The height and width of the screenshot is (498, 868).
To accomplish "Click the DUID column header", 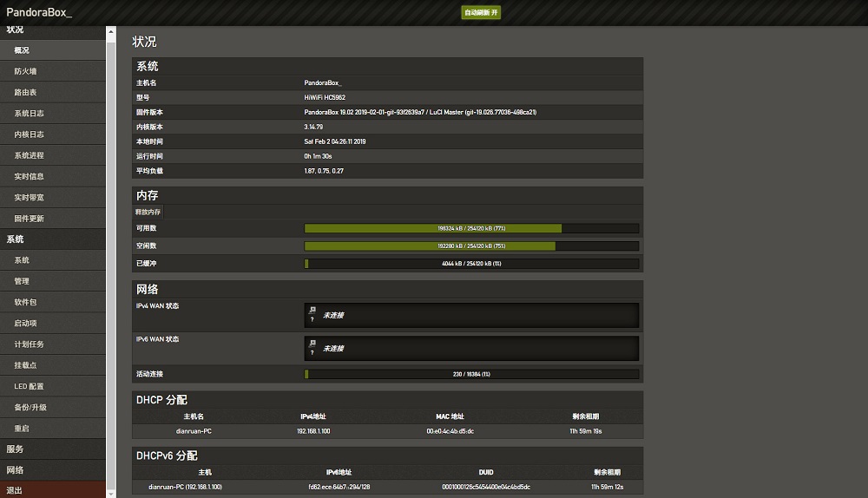I will [x=486, y=472].
